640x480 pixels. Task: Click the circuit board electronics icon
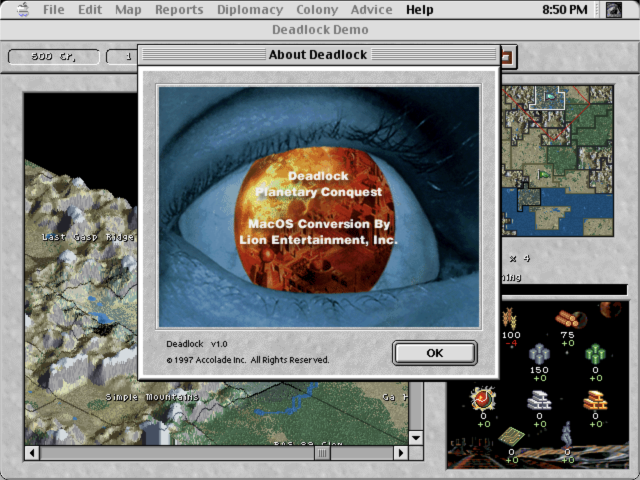[x=511, y=437]
